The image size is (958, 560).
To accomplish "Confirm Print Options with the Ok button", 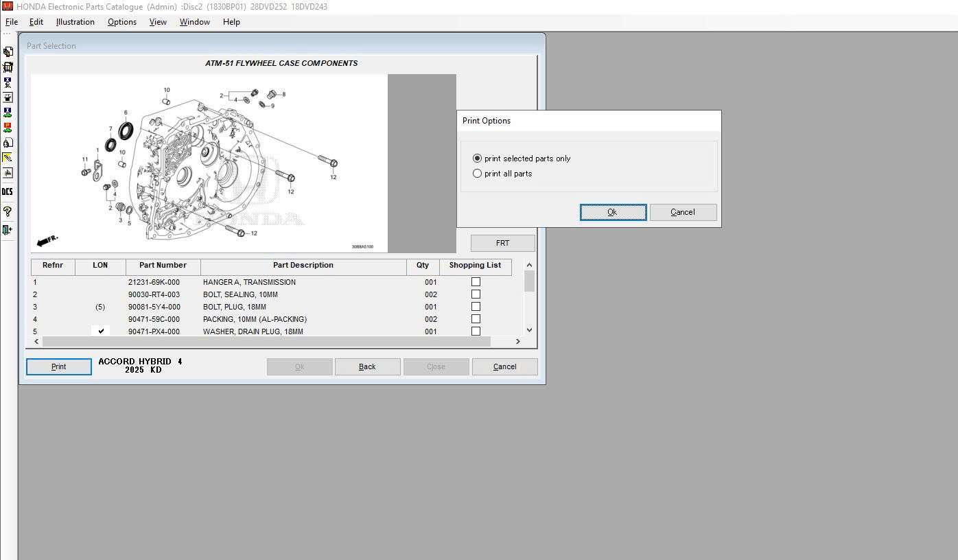I will tap(613, 213).
